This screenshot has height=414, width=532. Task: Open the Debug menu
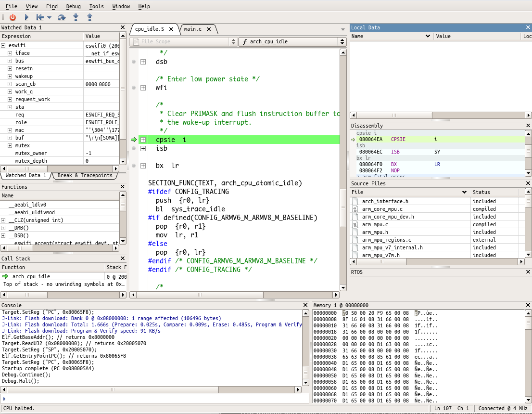73,6
